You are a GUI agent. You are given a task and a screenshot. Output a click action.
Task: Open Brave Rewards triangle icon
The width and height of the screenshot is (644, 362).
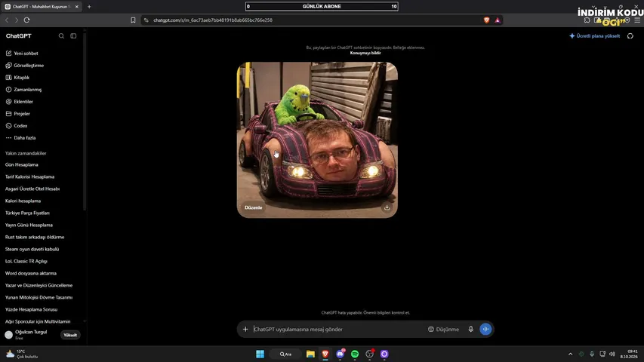point(498,20)
